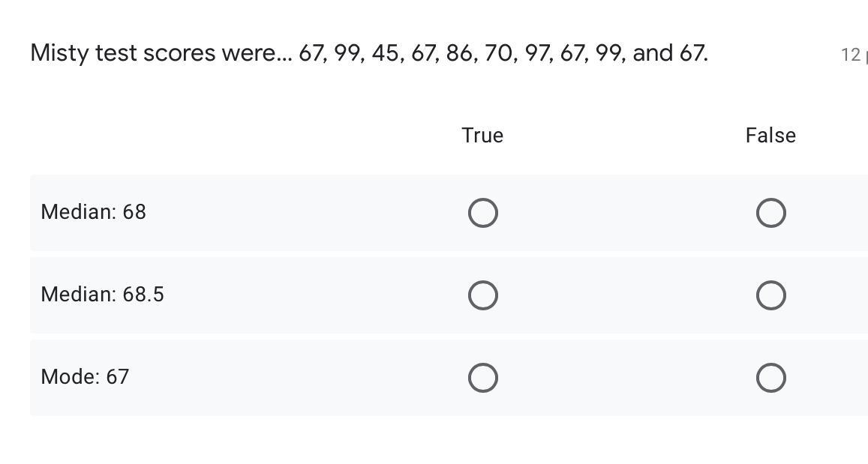868x464 pixels.
Task: Click the Mode: 67 row label
Action: [x=85, y=376]
